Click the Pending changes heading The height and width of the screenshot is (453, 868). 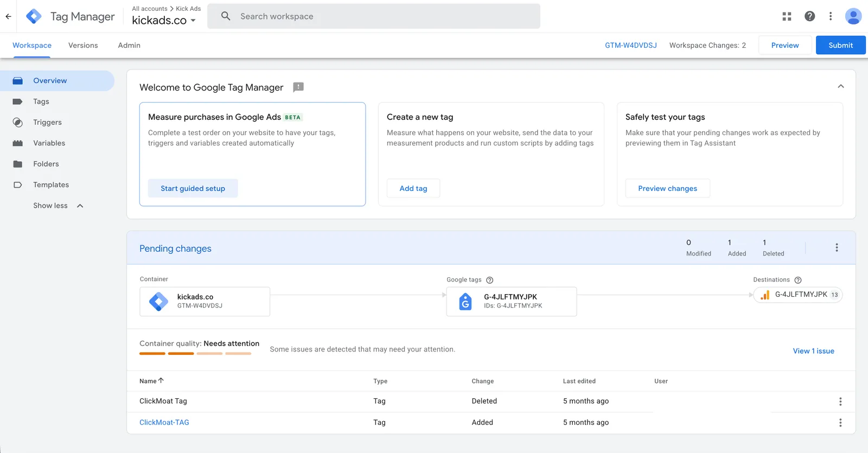coord(175,248)
